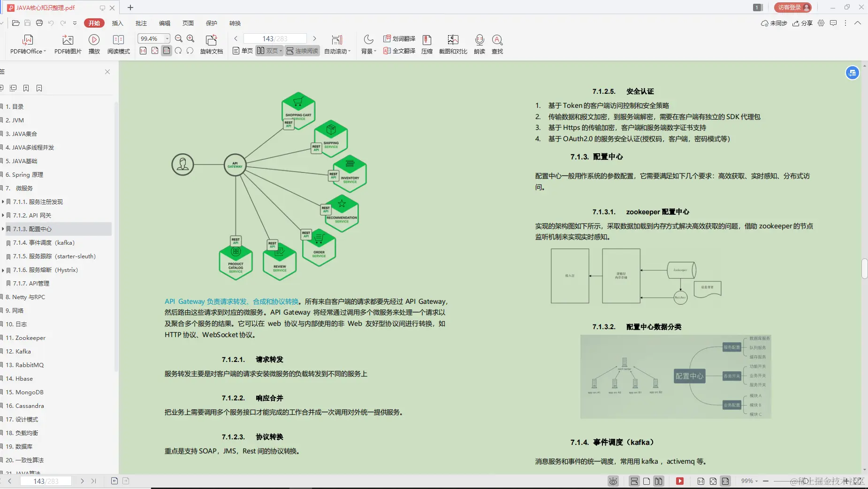Select bookmark 7.1.2 API 网关

pyautogui.click(x=32, y=215)
